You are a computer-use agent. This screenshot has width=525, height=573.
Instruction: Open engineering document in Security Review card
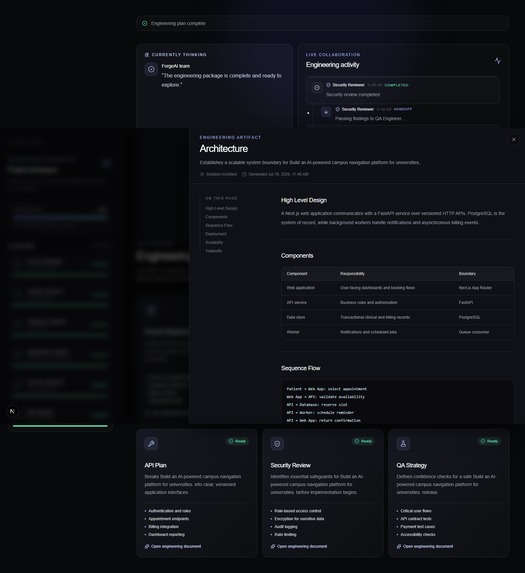(299, 546)
